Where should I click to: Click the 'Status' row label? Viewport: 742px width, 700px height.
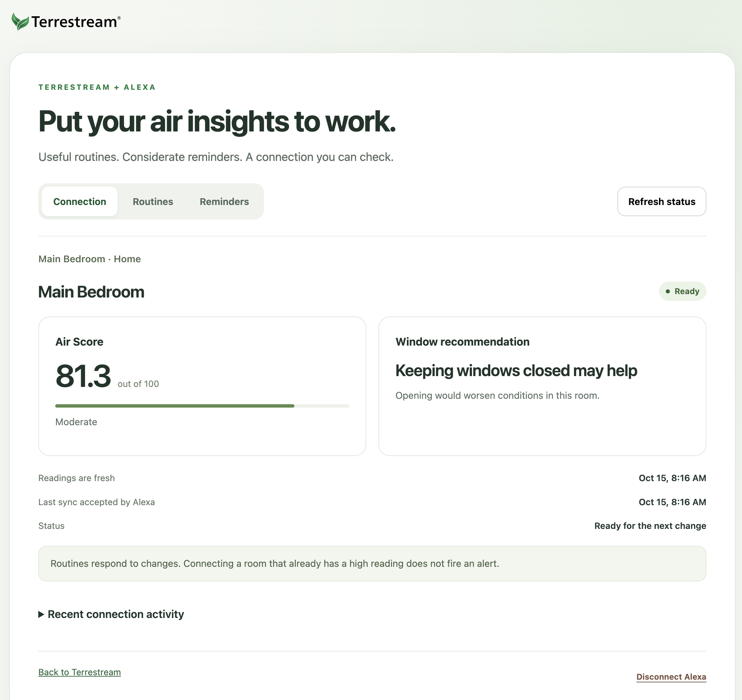[x=51, y=526]
